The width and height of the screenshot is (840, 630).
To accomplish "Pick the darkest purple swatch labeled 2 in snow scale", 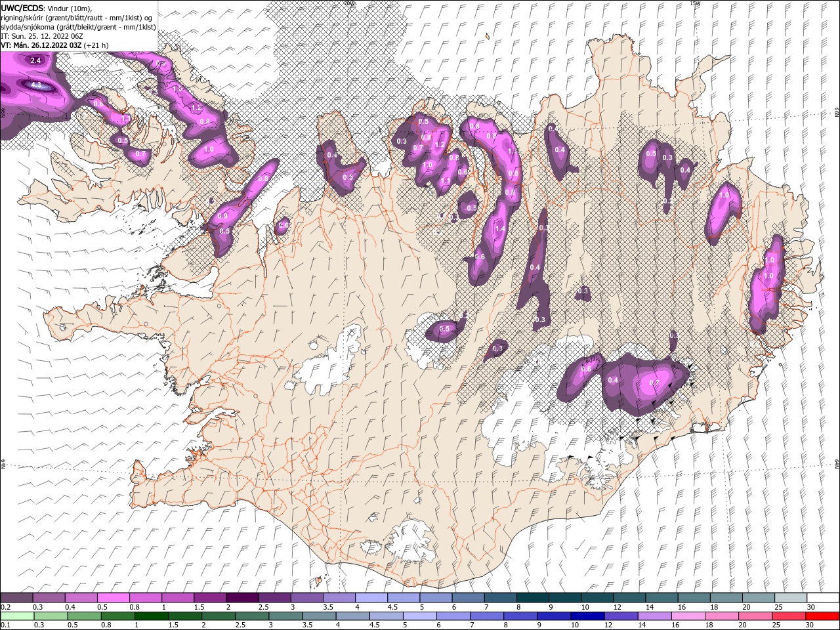I will 242,598.
